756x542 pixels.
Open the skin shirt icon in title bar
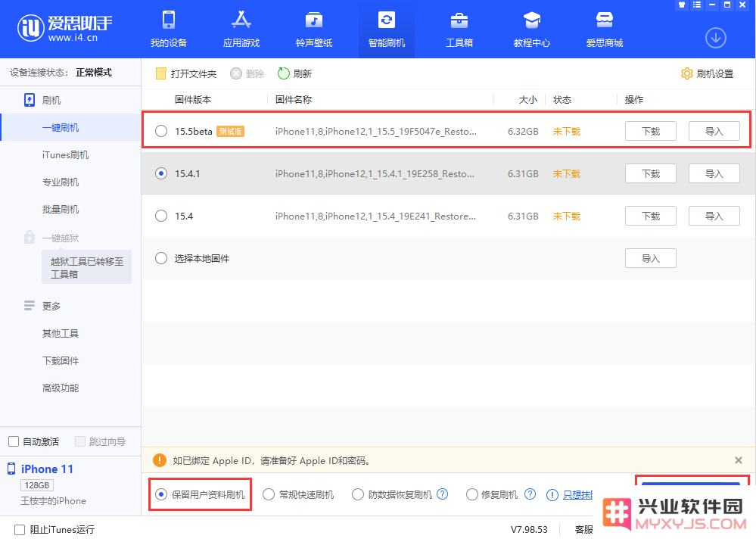[x=682, y=5]
